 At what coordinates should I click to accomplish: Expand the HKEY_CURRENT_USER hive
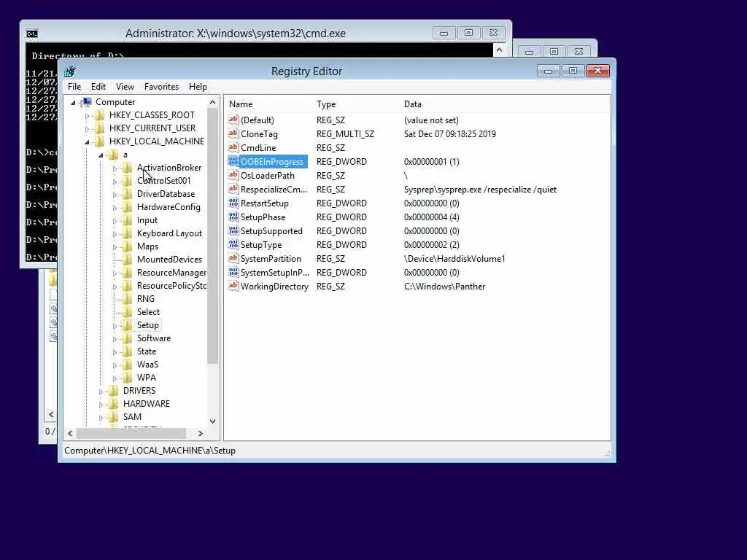pos(87,128)
